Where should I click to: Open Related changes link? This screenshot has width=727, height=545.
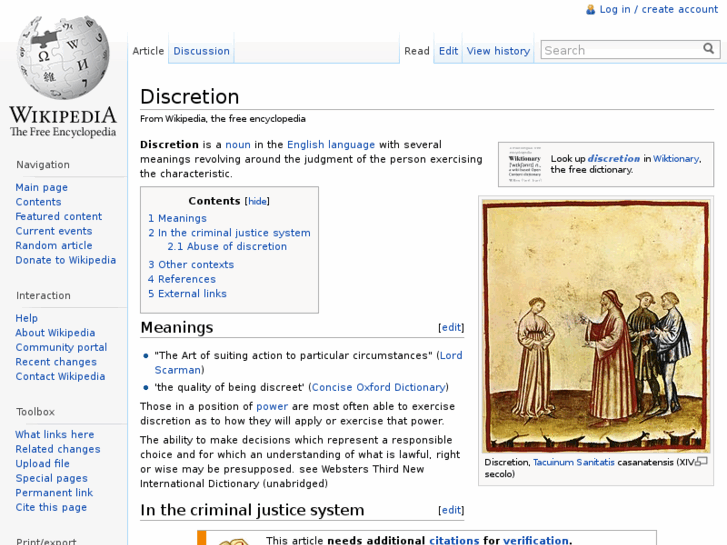tap(58, 449)
